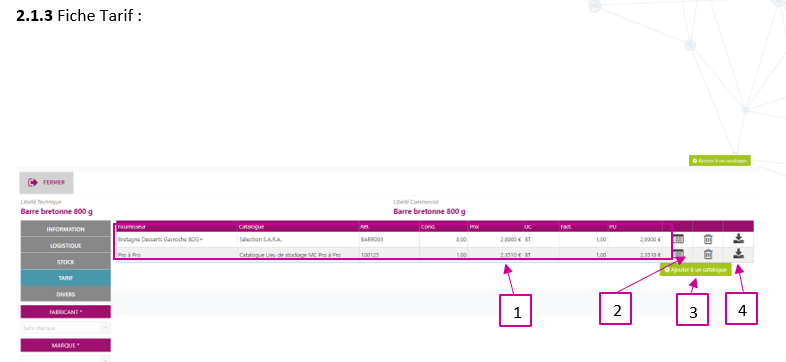Sort by the Fournisseur column header
This screenshot has height=362, width=786.
[x=176, y=227]
